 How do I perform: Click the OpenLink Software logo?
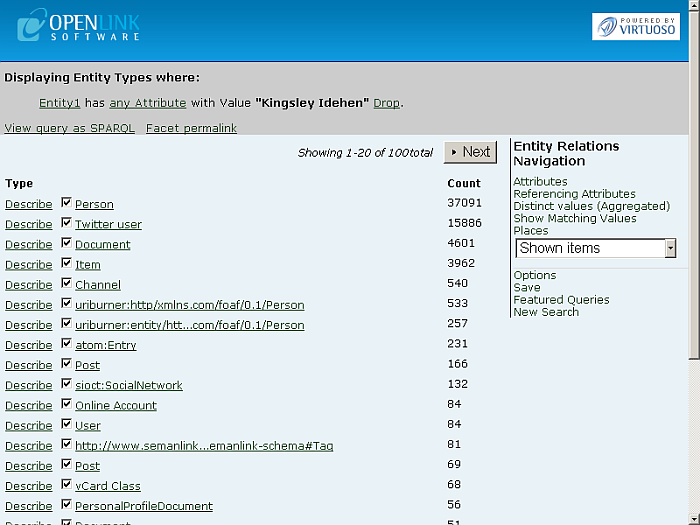[x=78, y=25]
